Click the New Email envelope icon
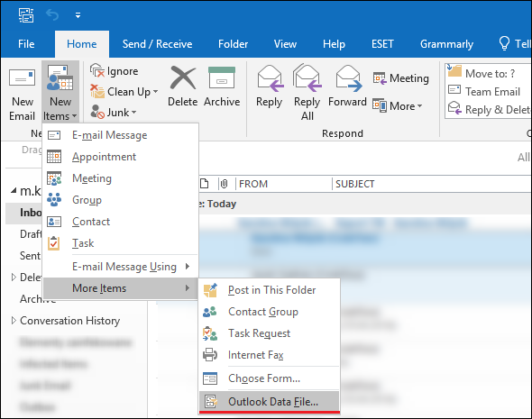 coord(22,78)
